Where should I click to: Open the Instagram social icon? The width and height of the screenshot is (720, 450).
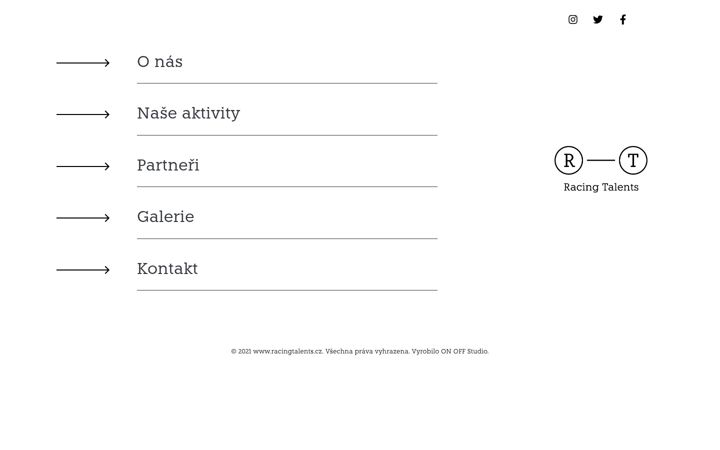pyautogui.click(x=573, y=19)
